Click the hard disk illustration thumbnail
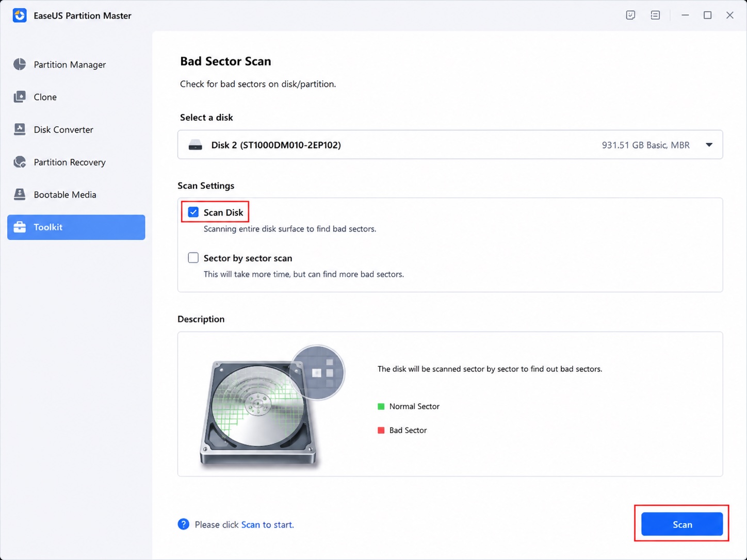 tap(272, 406)
